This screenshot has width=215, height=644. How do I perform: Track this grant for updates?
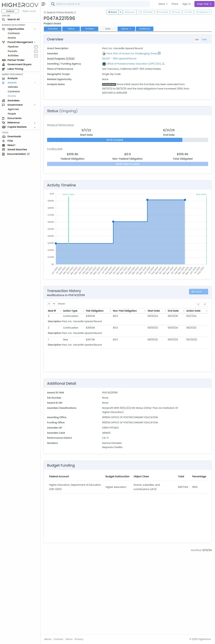click(x=176, y=12)
